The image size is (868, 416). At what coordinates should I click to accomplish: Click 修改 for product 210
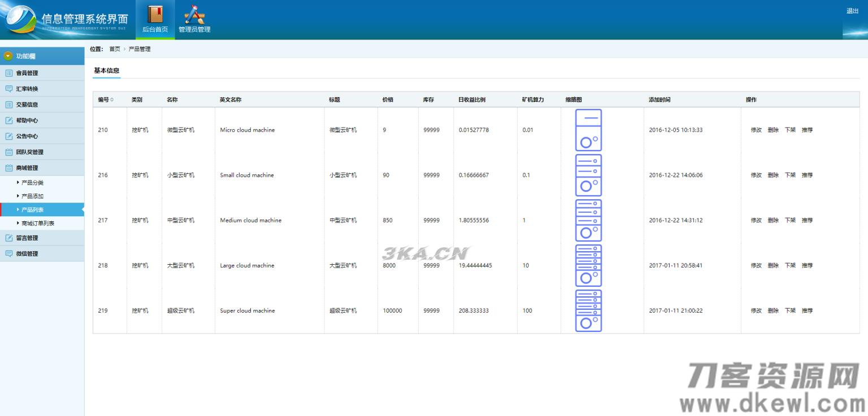(756, 130)
